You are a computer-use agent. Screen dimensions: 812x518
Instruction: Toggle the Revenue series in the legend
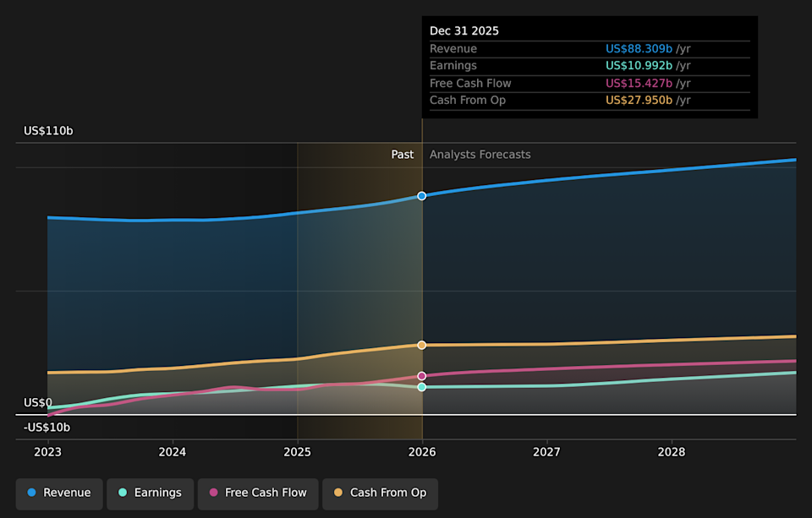point(58,493)
